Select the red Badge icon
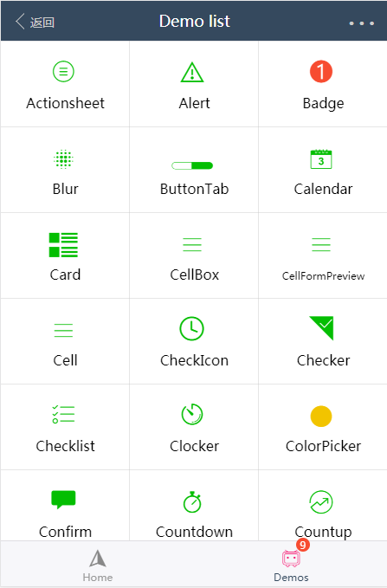The width and height of the screenshot is (387, 588). [321, 71]
